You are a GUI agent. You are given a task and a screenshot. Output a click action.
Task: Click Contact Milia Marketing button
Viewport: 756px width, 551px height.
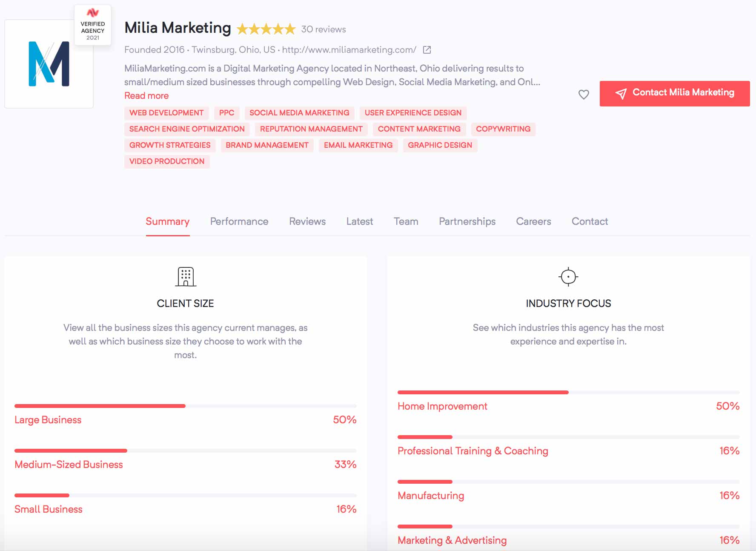(x=675, y=94)
